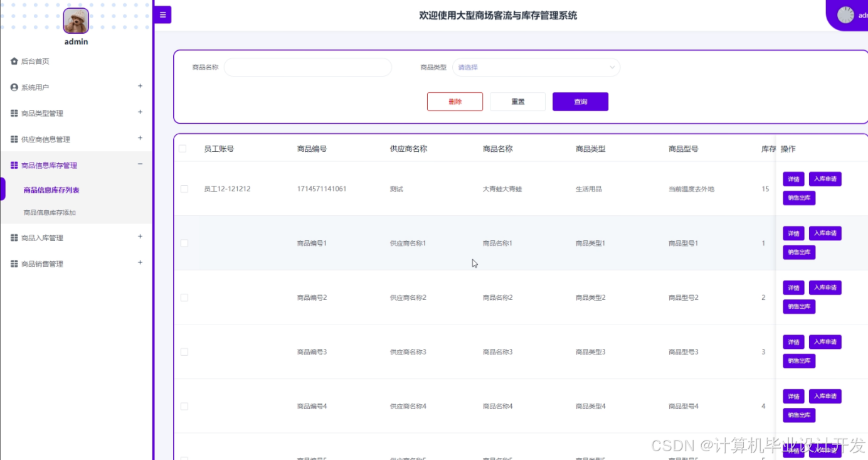Click the 重置 button
The width and height of the screenshot is (868, 460).
tap(517, 102)
